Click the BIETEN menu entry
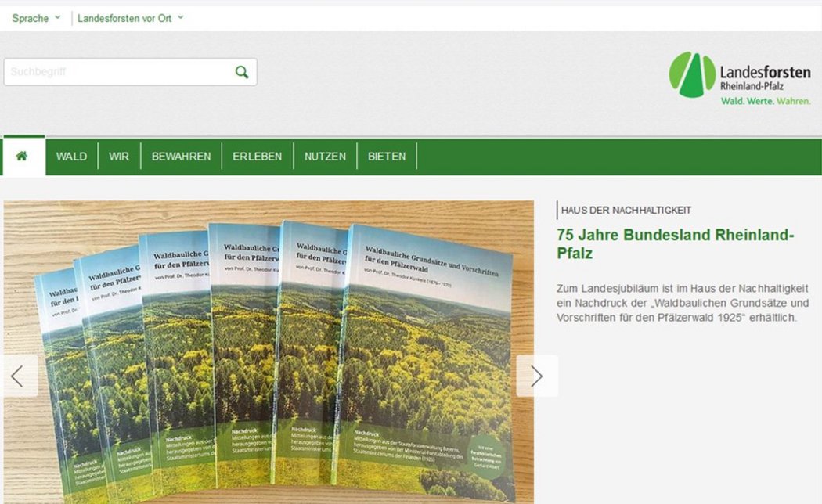 coord(387,157)
